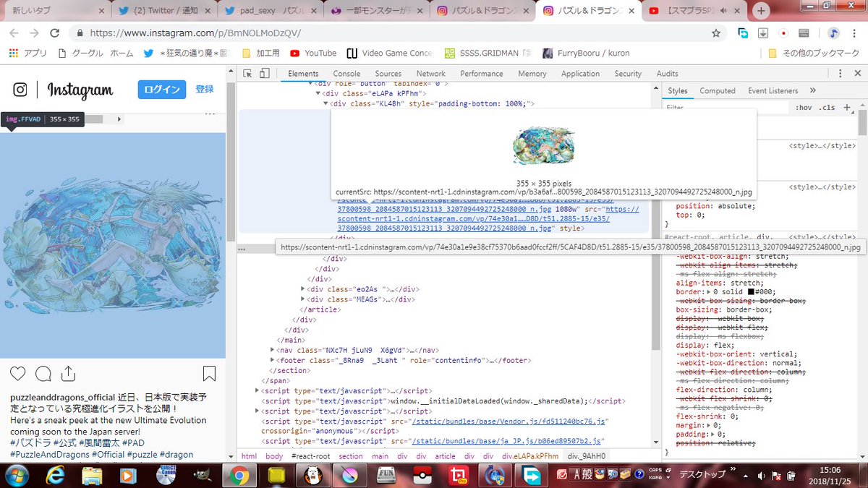Image resolution: width=868 pixels, height=488 pixels.
Task: Switch to the Console tab
Action: [x=346, y=74]
